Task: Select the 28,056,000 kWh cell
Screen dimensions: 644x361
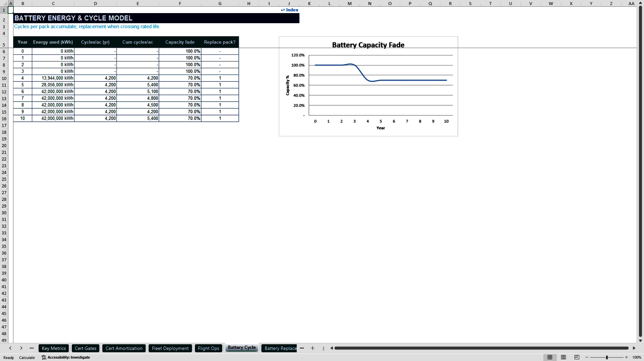Action: click(x=53, y=85)
